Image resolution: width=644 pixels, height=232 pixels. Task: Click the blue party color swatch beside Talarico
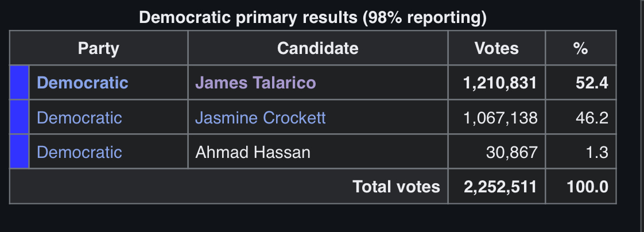(x=20, y=83)
